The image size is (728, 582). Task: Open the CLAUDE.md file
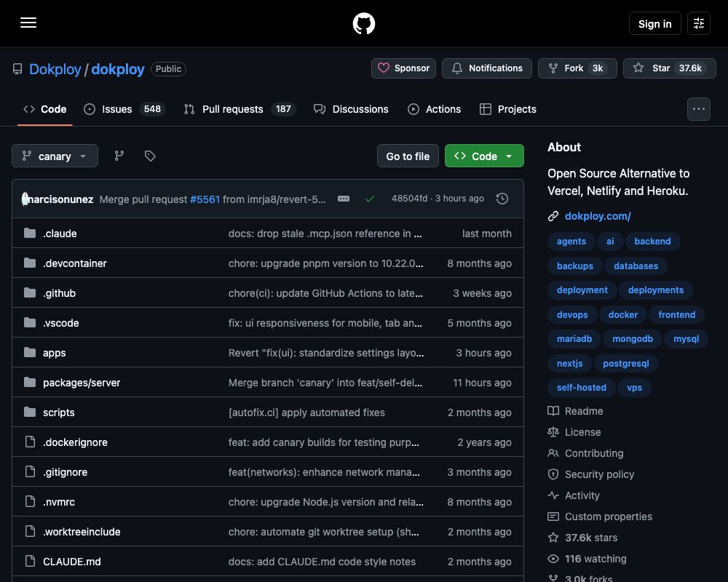point(72,561)
